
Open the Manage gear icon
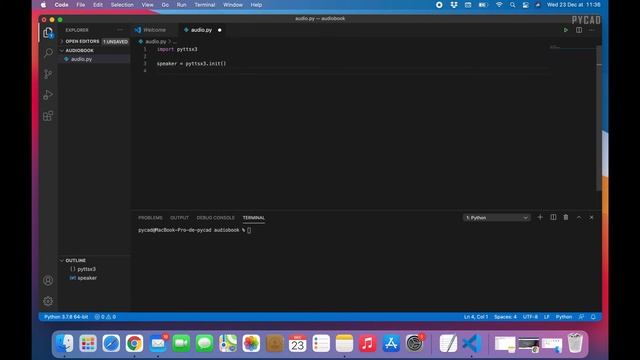[48, 301]
